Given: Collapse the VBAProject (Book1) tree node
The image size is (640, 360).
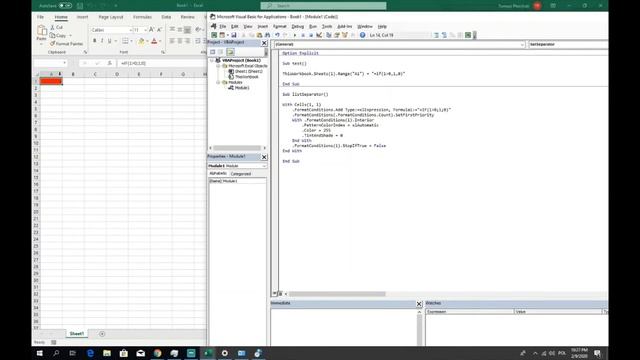Looking at the screenshot, I should click(x=211, y=60).
